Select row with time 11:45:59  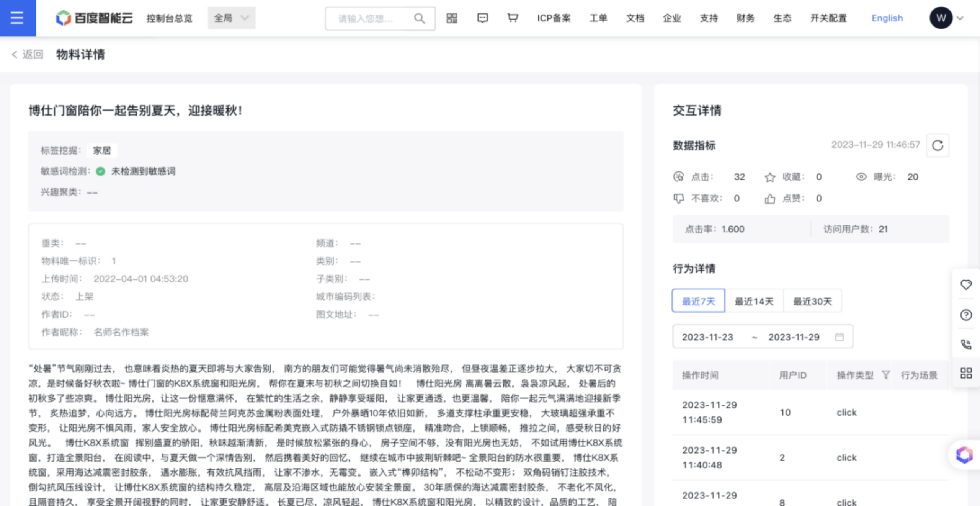[810, 412]
